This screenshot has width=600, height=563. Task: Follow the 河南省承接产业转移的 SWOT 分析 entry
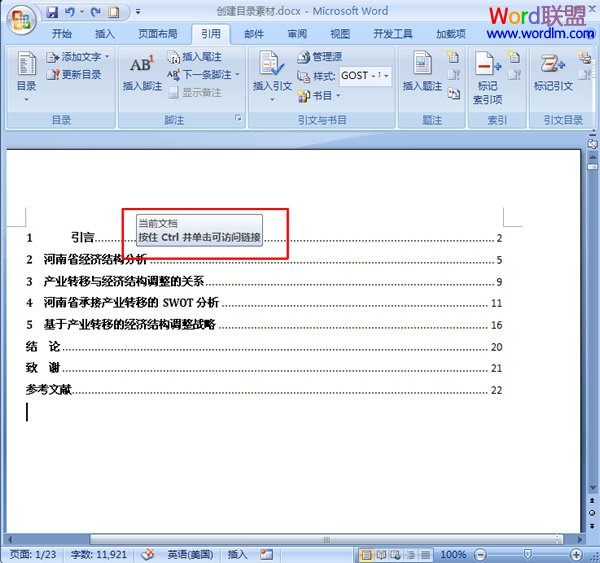click(131, 303)
